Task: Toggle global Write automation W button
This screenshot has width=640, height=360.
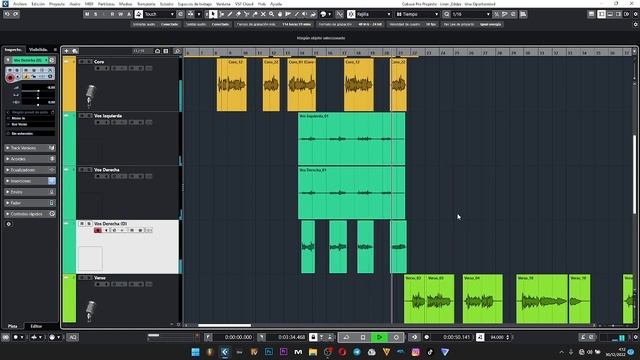Action: coord(121,14)
